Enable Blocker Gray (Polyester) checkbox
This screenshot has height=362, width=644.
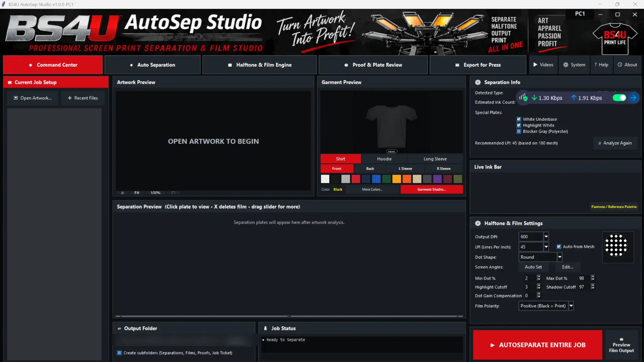coord(519,131)
